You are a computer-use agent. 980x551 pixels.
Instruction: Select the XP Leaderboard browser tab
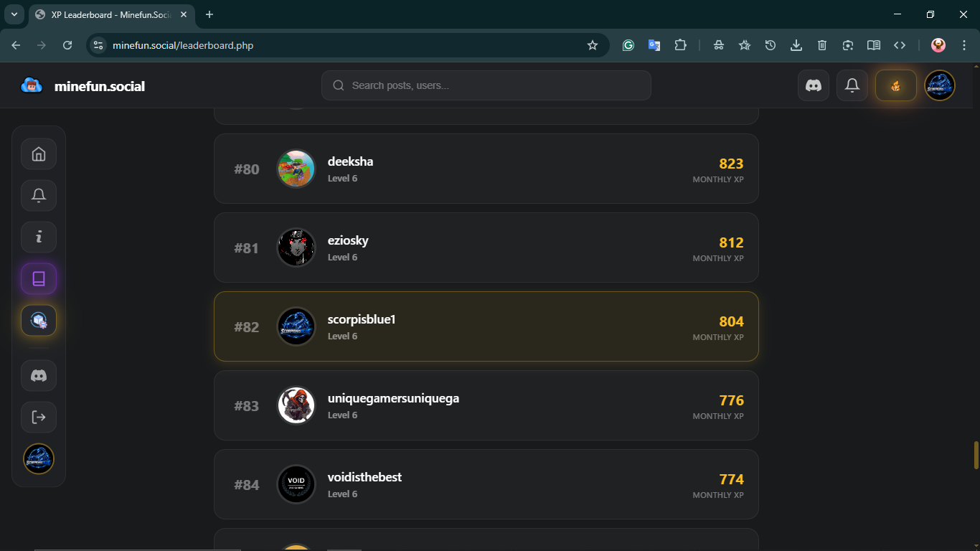(x=108, y=14)
